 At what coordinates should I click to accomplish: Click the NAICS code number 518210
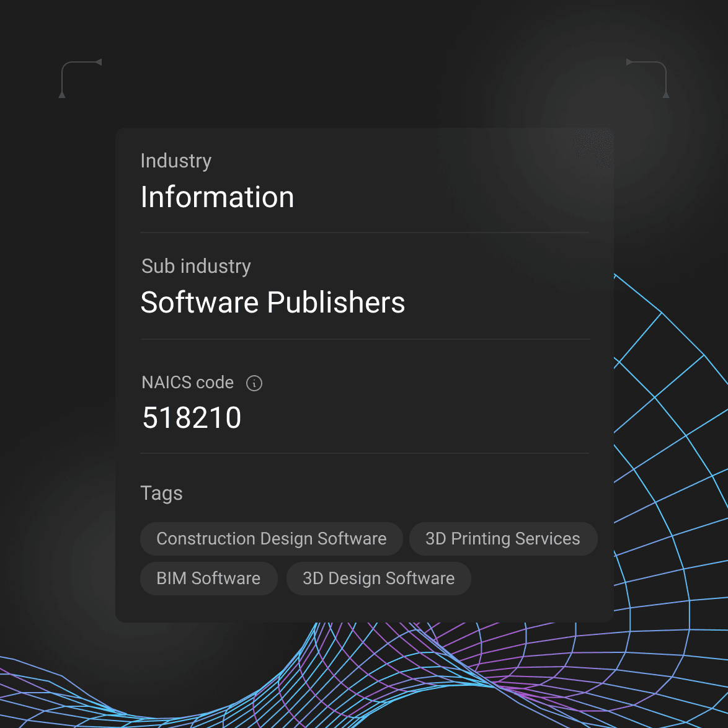tap(192, 418)
